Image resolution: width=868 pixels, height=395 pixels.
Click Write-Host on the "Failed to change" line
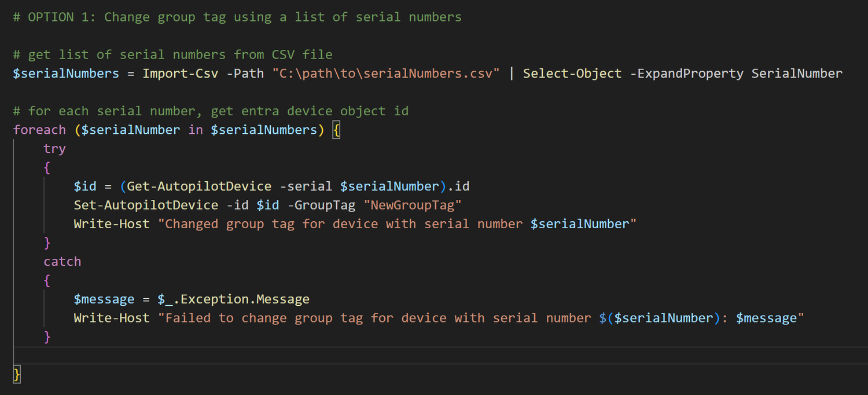pos(112,317)
